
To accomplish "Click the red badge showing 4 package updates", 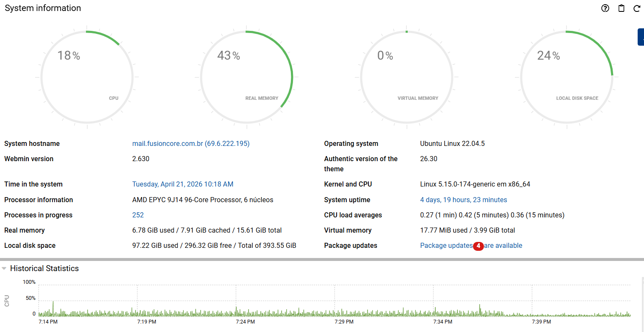I will pyautogui.click(x=478, y=246).
